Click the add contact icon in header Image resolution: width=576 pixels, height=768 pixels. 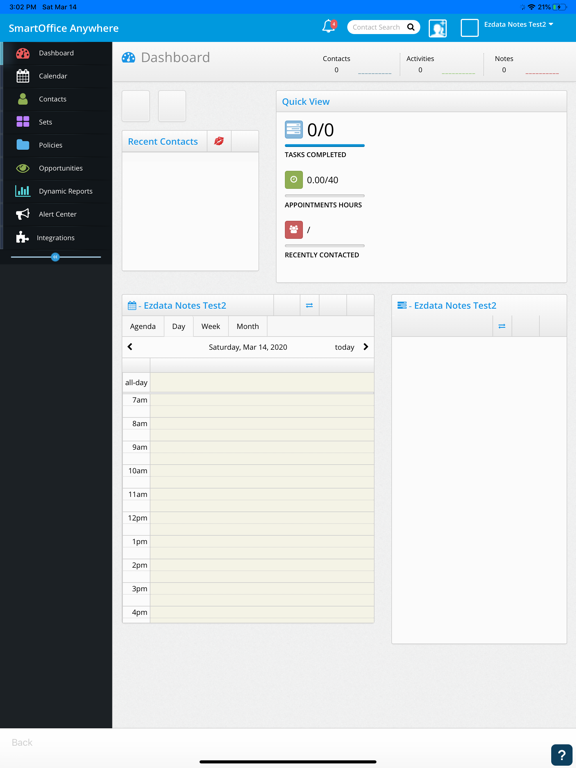[437, 28]
